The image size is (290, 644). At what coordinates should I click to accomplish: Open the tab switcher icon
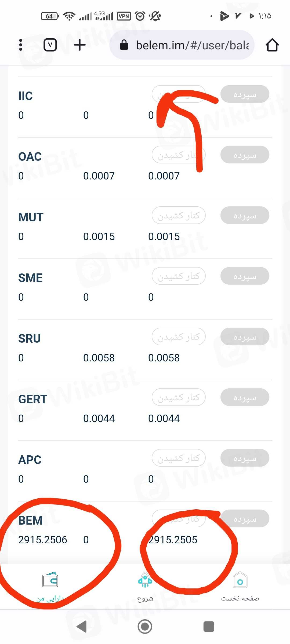point(50,45)
